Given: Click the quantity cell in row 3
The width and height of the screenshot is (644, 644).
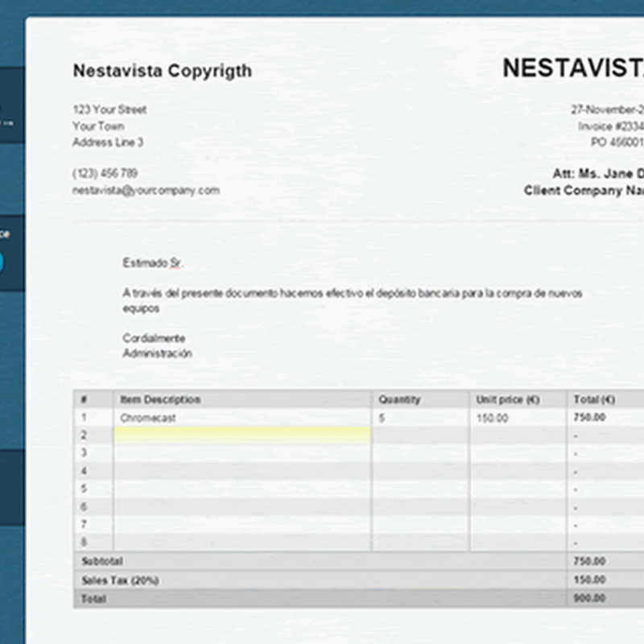Looking at the screenshot, I should [x=419, y=453].
